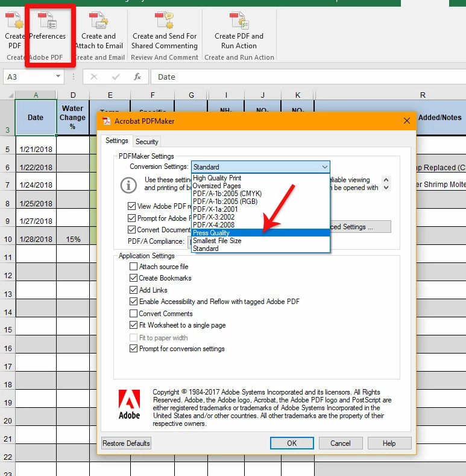Click the info icon in PDFMaker Settings

point(128,185)
